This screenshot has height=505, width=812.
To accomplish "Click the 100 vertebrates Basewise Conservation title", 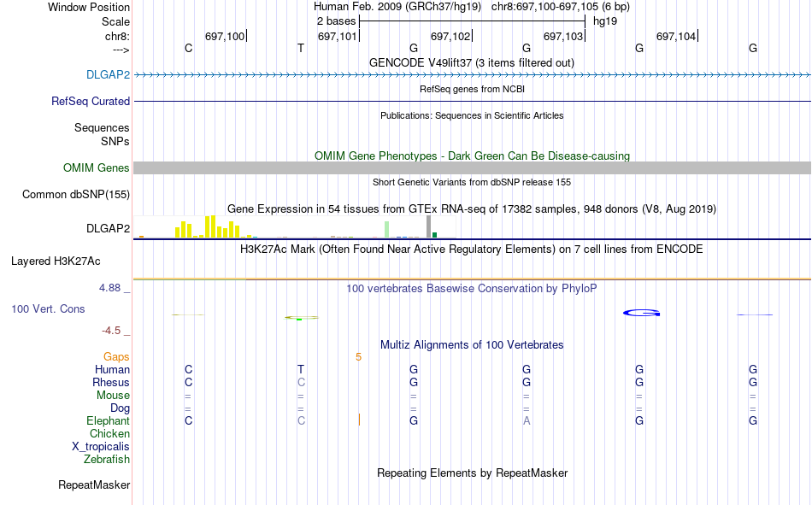I will tap(472, 289).
